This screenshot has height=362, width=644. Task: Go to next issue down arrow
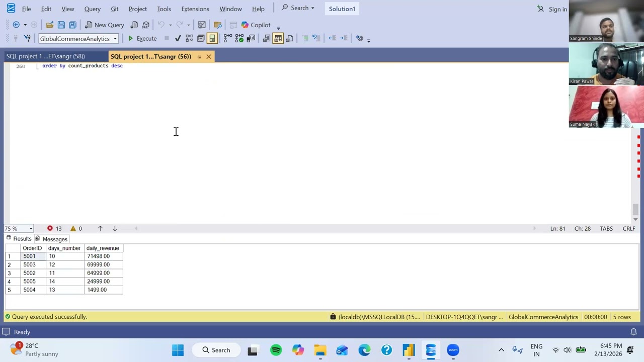[115, 228]
